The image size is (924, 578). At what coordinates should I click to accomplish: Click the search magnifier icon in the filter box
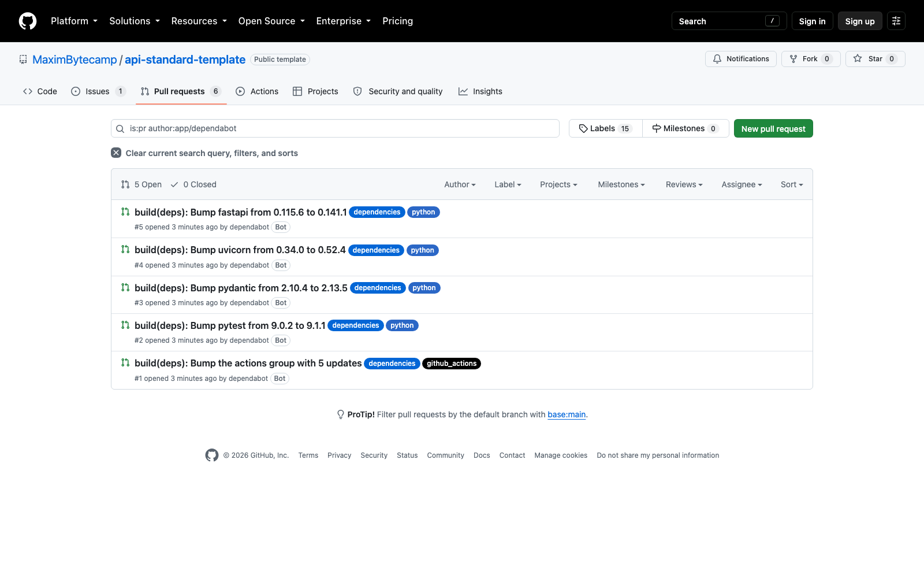pos(120,129)
